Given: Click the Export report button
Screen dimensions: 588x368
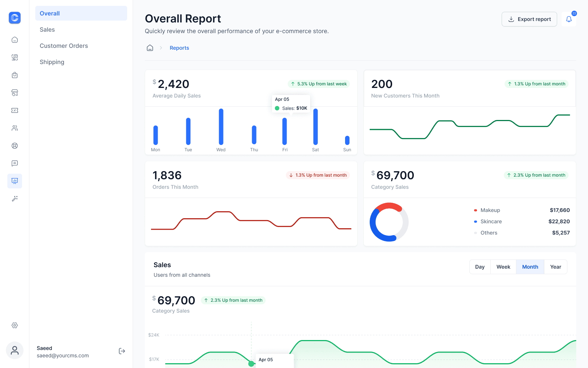Looking at the screenshot, I should click(529, 19).
